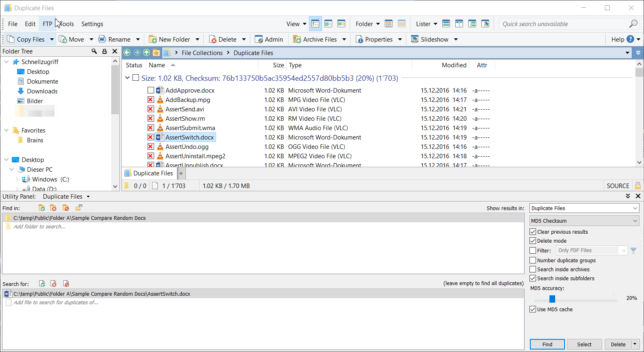This screenshot has width=644, height=352.
Task: Click the Folder Tree search magnifier icon
Action: click(x=94, y=51)
